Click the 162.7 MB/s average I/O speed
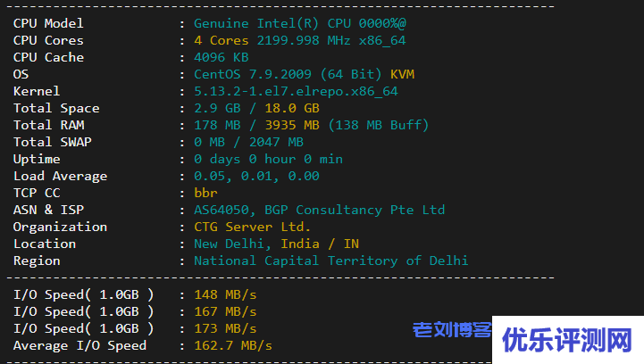Viewport: 644px width, 364px height. click(232, 345)
